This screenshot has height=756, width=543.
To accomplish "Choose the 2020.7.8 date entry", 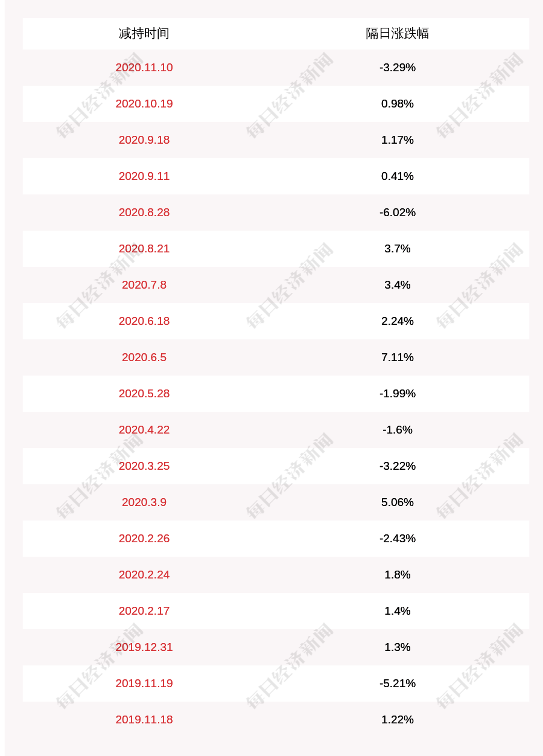I will click(x=144, y=285).
